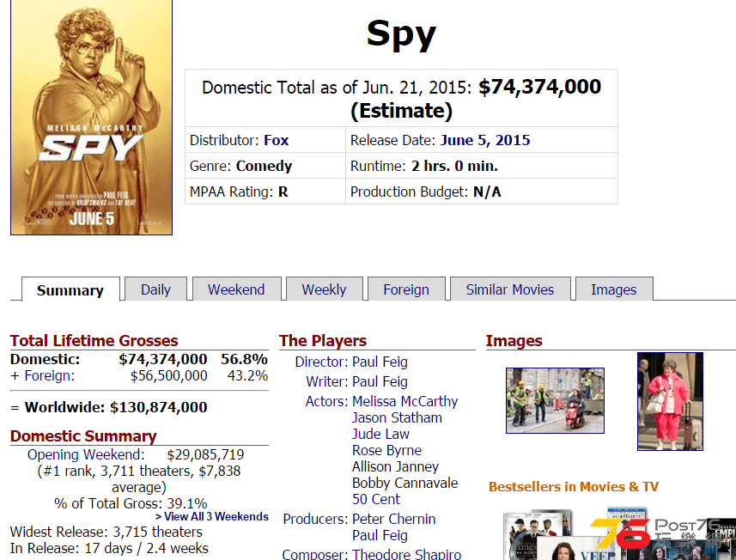Screen dimensions: 736x560
Task: Click the Images section heading
Action: pyautogui.click(x=514, y=340)
